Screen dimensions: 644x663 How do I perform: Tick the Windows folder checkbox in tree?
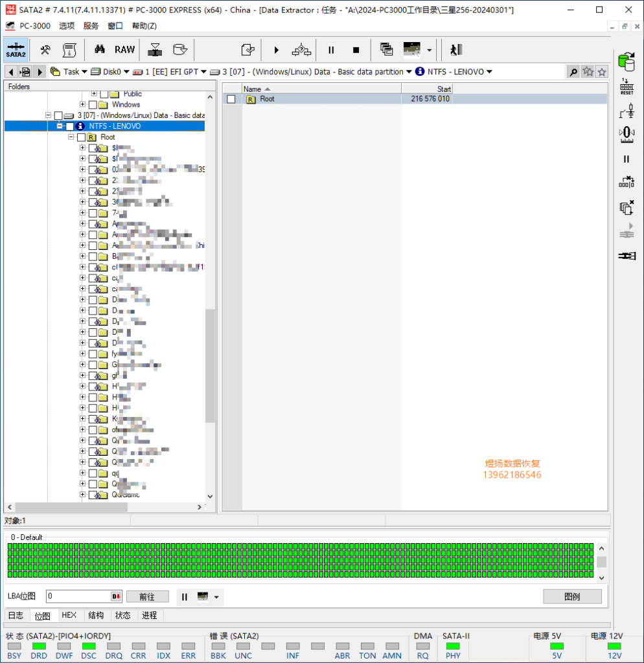pyautogui.click(x=93, y=104)
